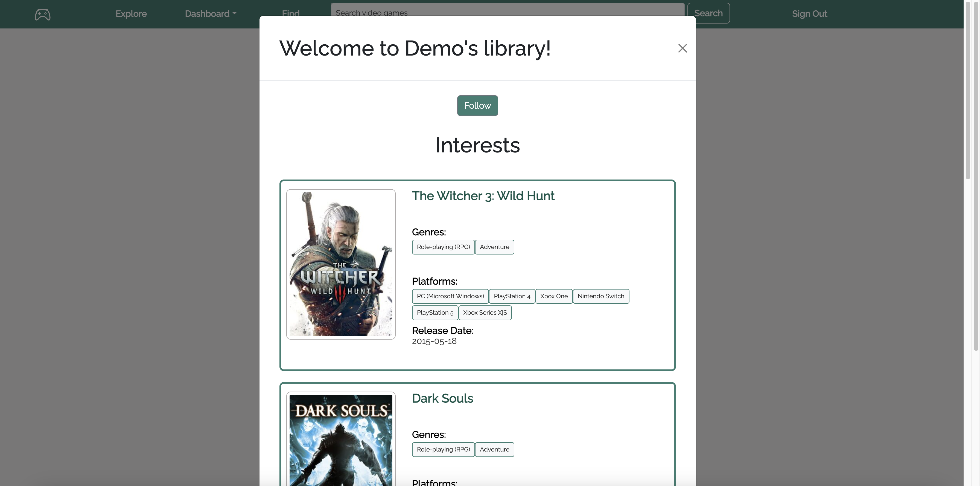Select the Nintendo Switch platform badge
The width and height of the screenshot is (980, 486).
(x=601, y=296)
